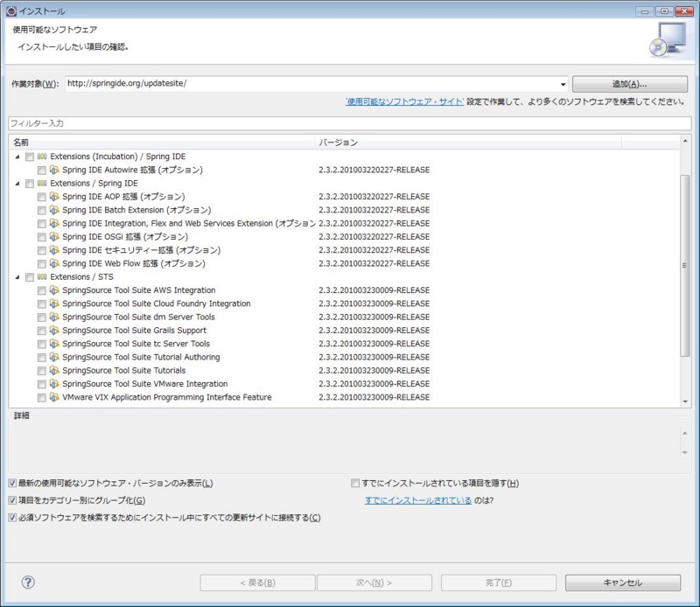
Task: Click the < 戻る(B) button
Action: click(257, 583)
